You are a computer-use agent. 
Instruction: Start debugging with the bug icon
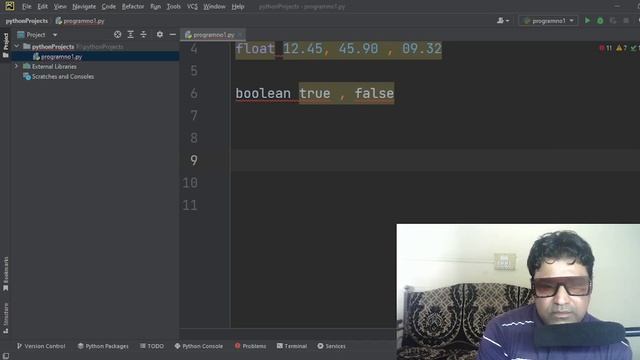[600, 20]
